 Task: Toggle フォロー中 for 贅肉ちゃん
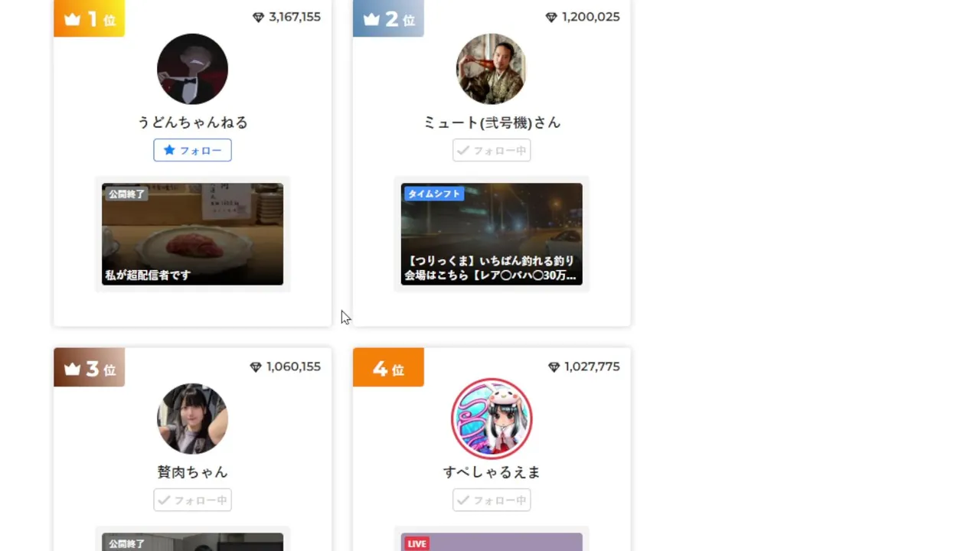tap(192, 500)
